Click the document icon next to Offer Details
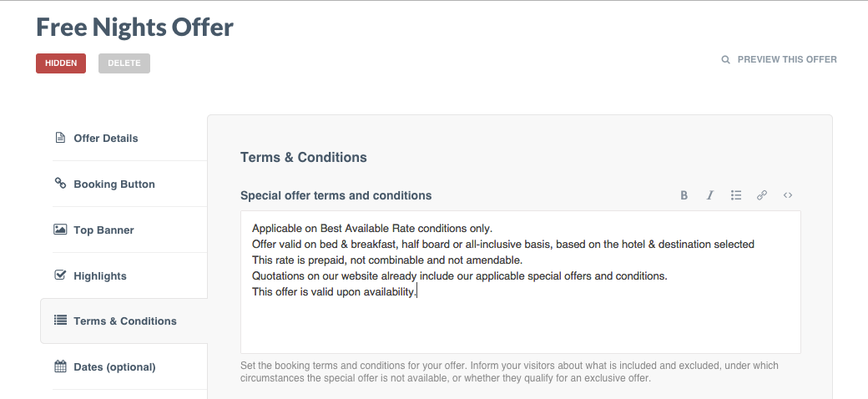 60,138
